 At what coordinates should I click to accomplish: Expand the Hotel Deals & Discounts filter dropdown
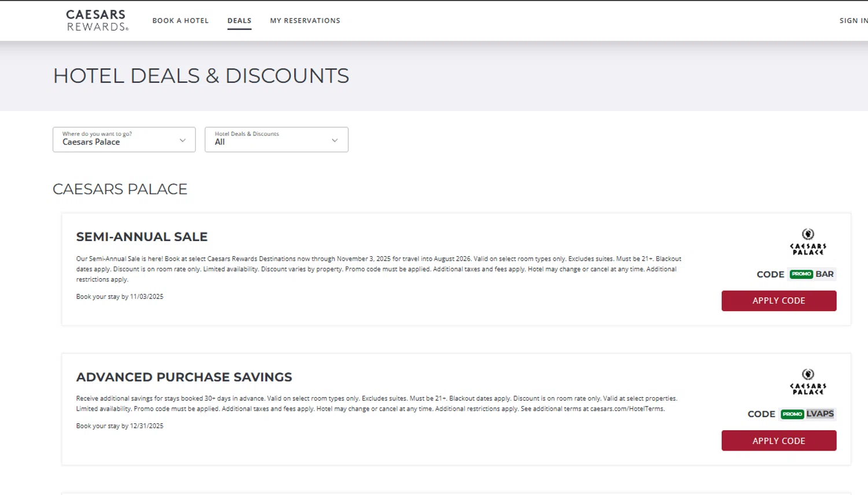pos(277,139)
